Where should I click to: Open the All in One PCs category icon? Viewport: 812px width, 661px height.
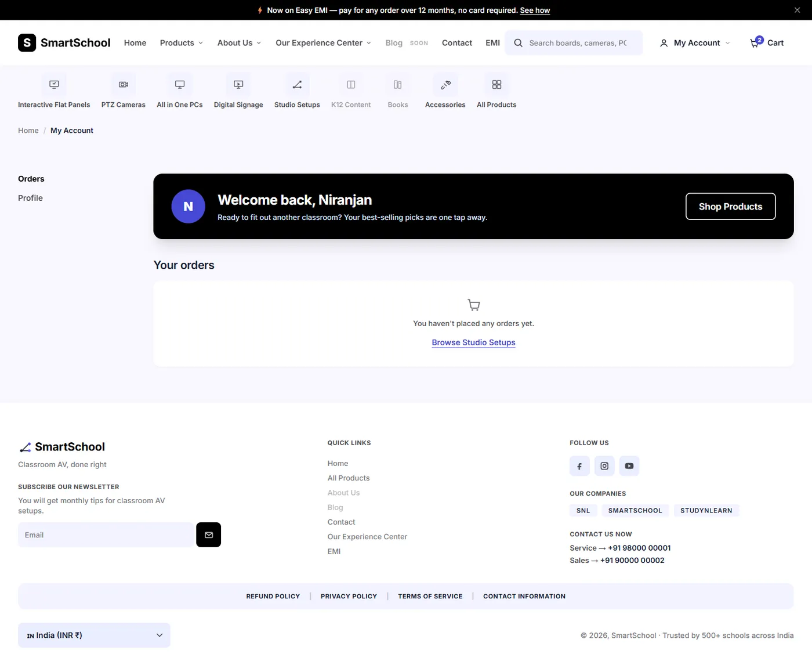tap(180, 85)
